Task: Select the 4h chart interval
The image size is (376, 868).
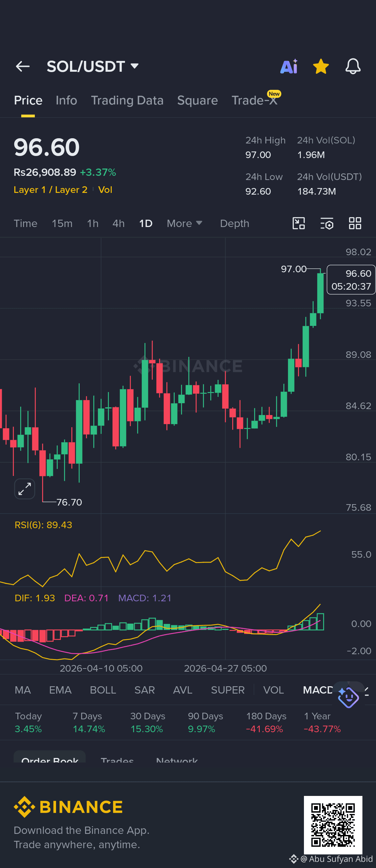Action: coord(118,223)
